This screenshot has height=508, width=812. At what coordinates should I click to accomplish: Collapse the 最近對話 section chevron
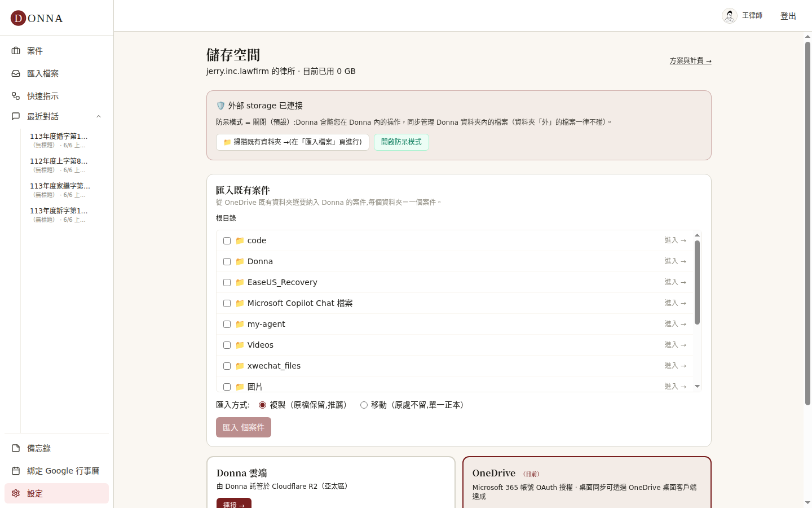point(99,116)
